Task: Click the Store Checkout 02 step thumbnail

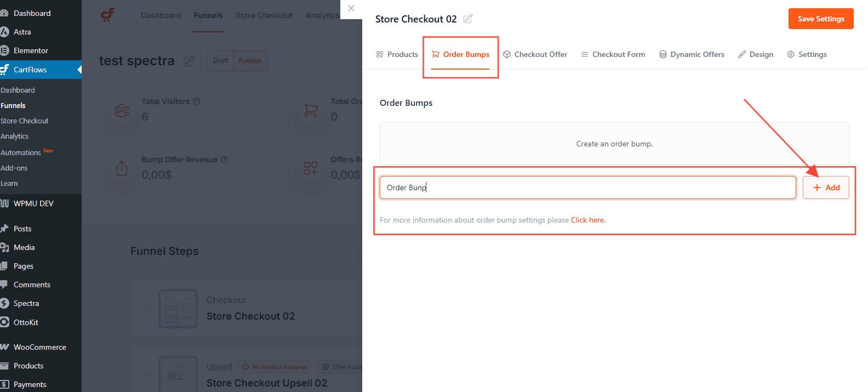Action: click(x=178, y=309)
